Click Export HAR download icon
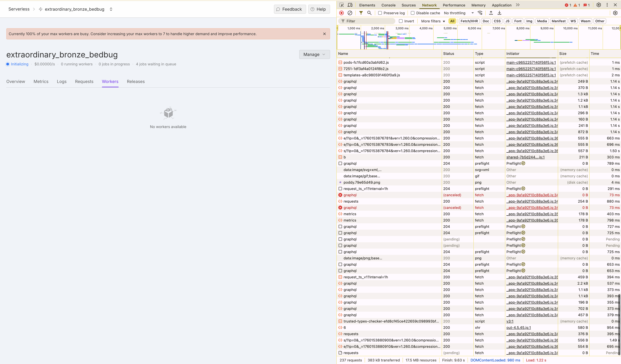This screenshot has height=364, width=621. [x=499, y=13]
